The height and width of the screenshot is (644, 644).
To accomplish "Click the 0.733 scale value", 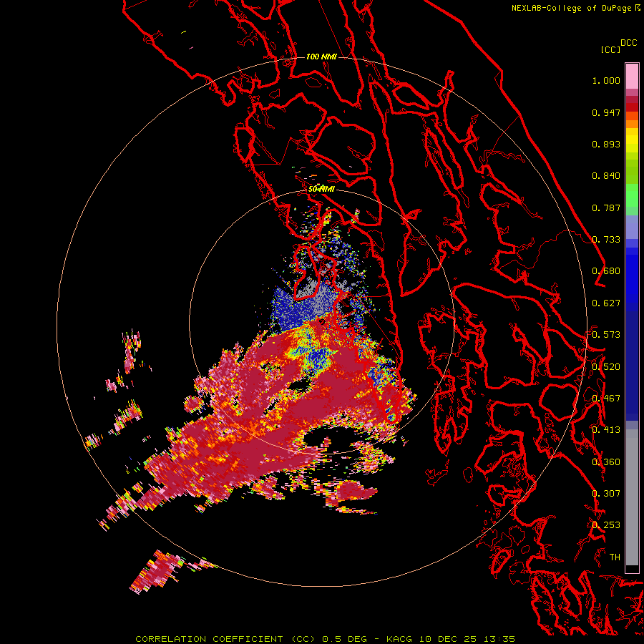I will 606,240.
